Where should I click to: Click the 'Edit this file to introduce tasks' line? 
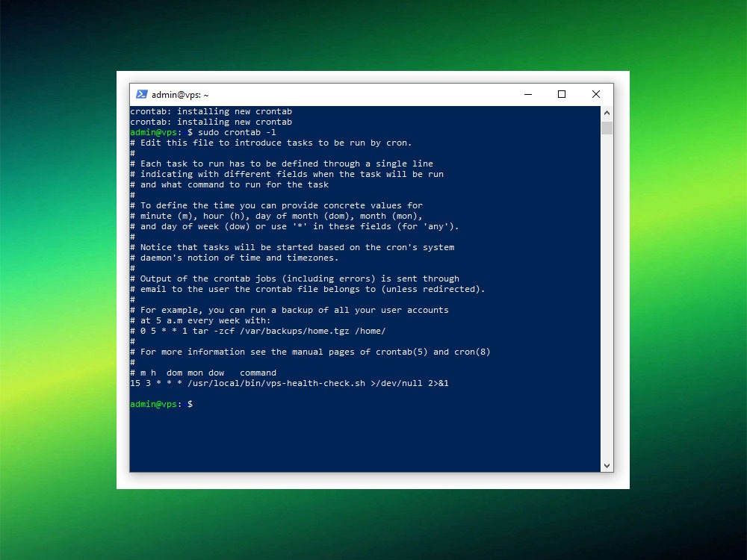tap(270, 143)
